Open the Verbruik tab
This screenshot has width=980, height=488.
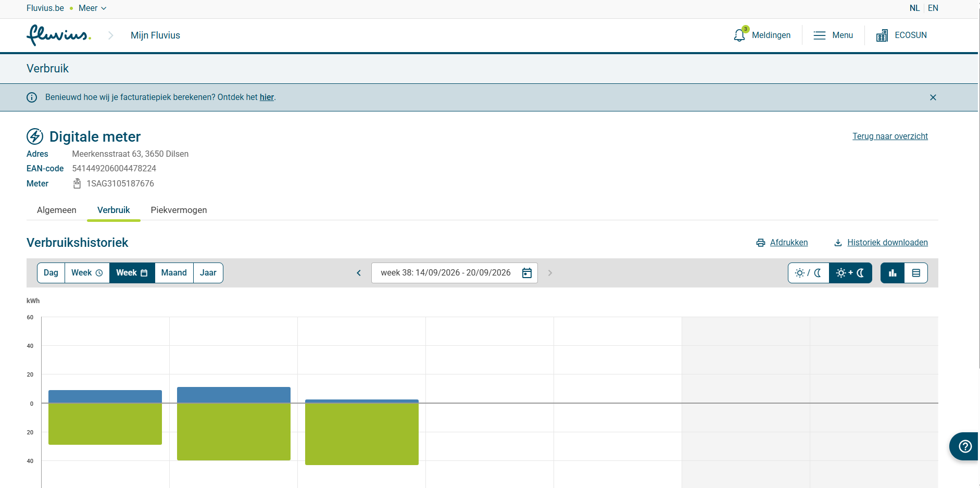[114, 210]
